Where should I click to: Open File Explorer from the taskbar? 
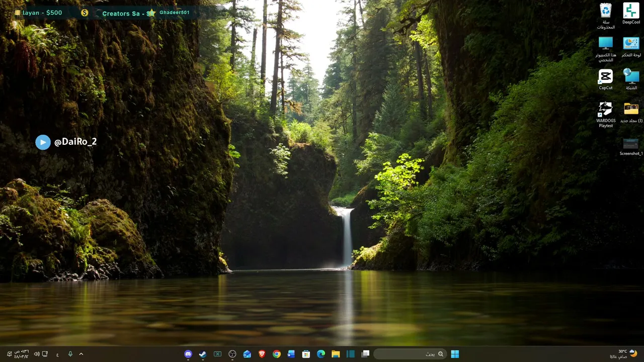[336, 354]
